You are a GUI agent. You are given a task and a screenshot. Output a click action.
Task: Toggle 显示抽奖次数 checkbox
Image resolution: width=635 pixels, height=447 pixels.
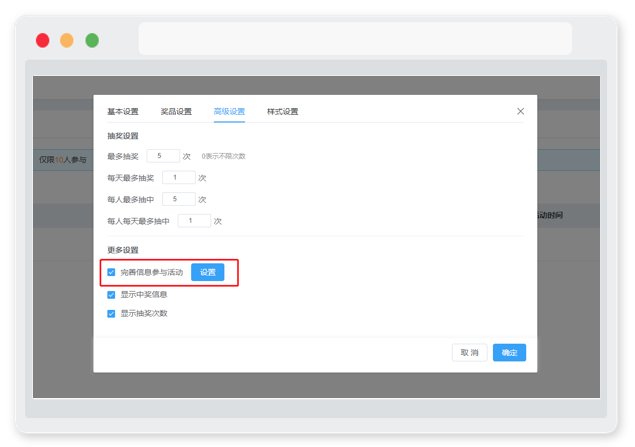[x=111, y=314]
